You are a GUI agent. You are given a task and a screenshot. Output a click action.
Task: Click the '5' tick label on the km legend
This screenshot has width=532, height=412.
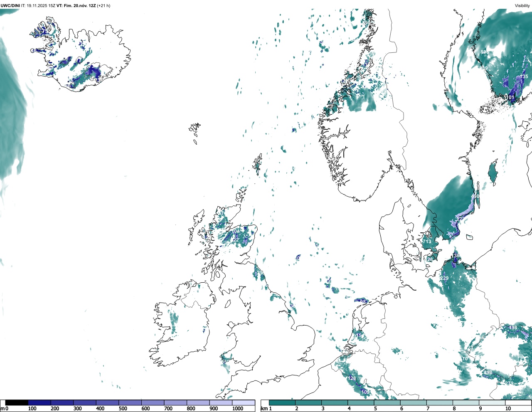click(x=375, y=409)
